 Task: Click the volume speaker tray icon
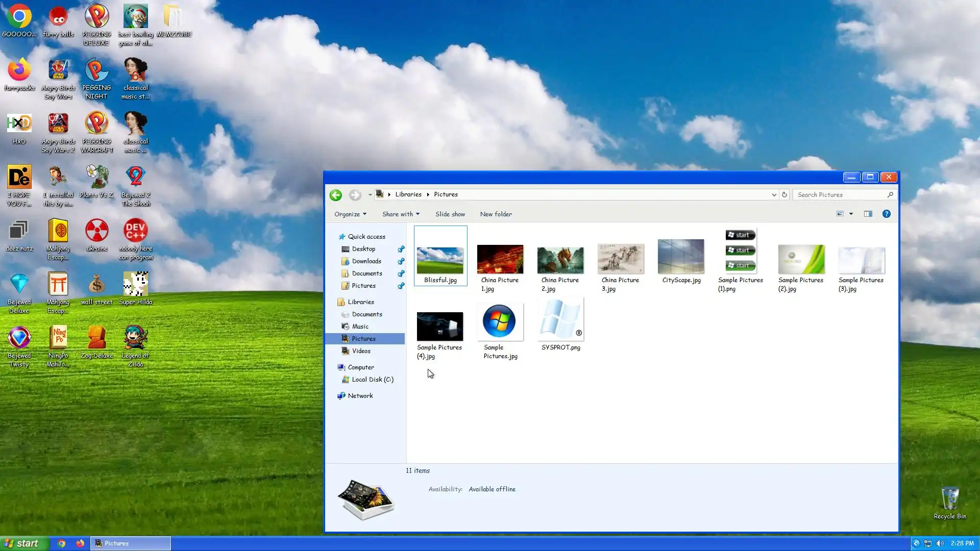pos(940,543)
